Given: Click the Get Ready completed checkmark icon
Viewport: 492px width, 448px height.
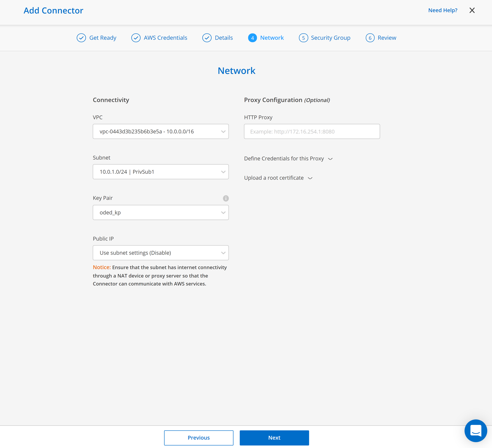Looking at the screenshot, I should [81, 38].
